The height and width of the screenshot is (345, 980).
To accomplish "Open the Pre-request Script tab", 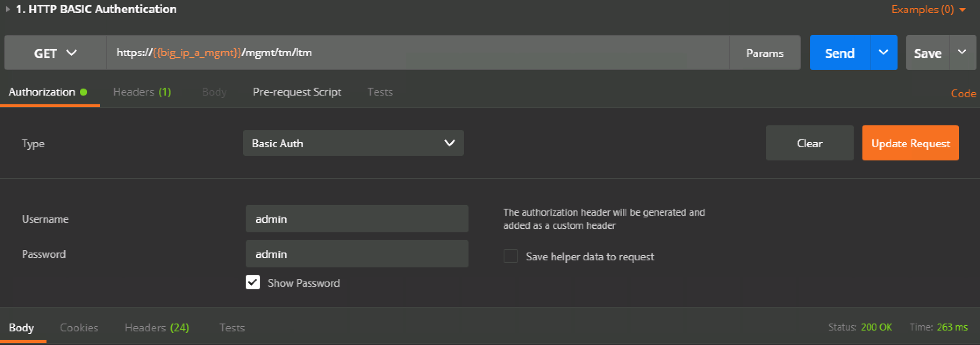I will tap(297, 92).
